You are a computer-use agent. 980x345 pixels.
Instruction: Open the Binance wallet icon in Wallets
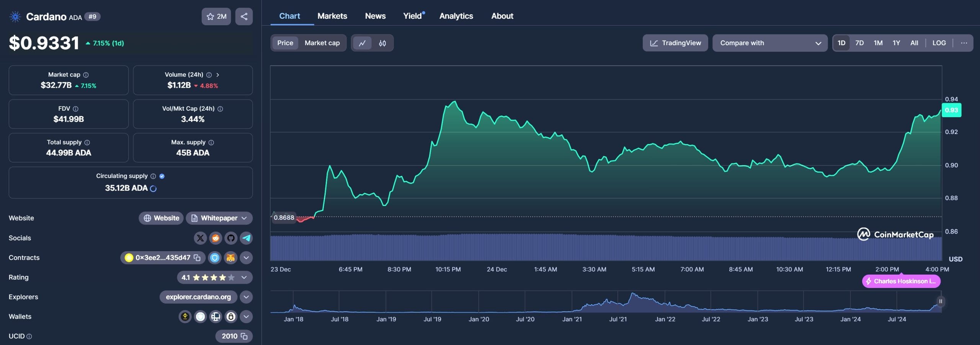pos(185,317)
